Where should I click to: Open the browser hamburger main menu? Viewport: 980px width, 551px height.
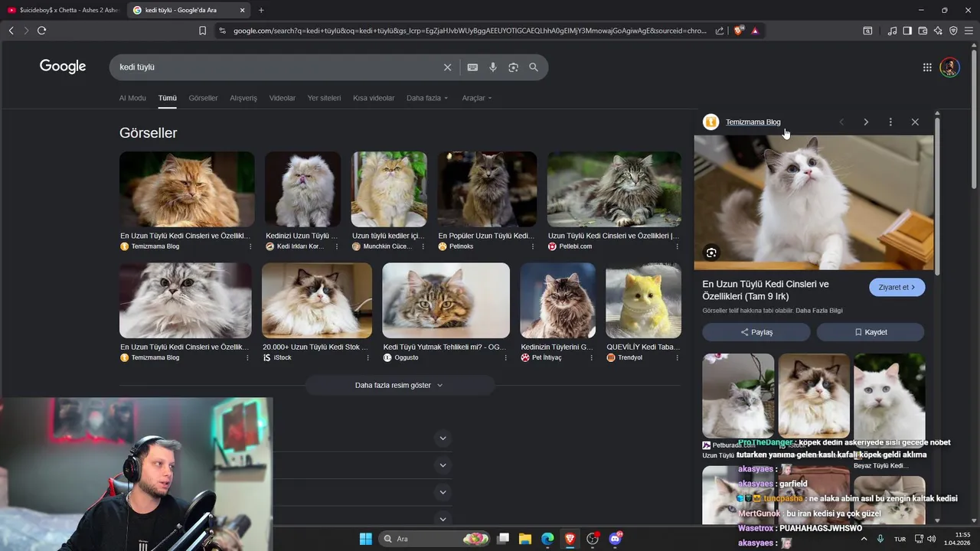(969, 31)
